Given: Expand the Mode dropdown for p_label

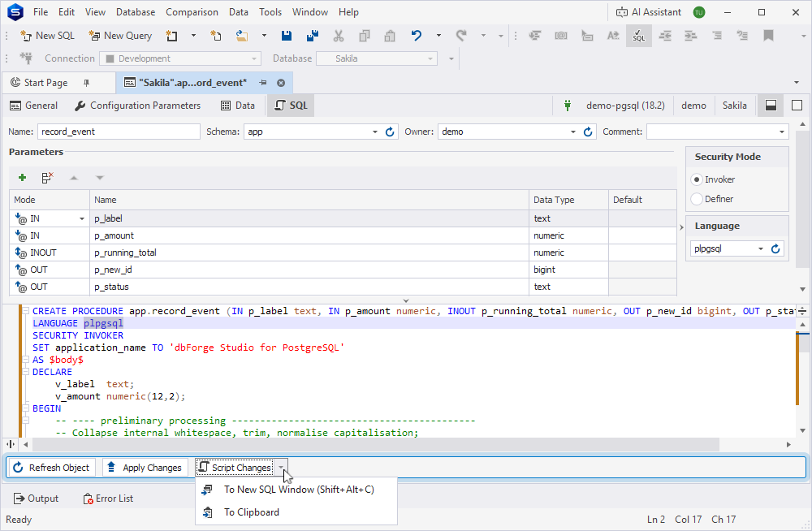Looking at the screenshot, I should click(x=81, y=218).
